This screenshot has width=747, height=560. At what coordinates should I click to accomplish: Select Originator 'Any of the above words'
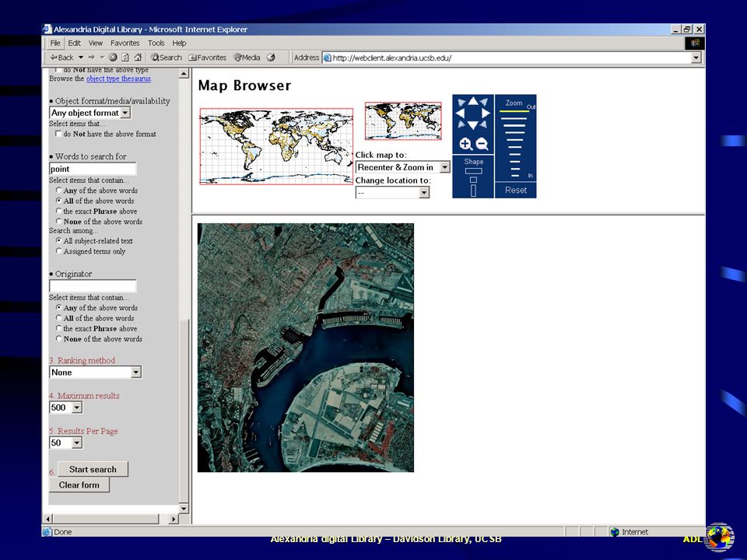58,308
